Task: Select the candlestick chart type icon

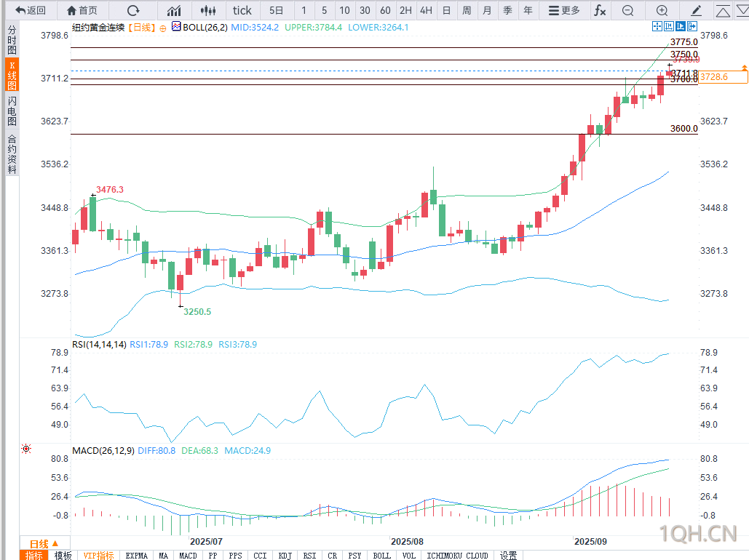Action: (x=209, y=10)
